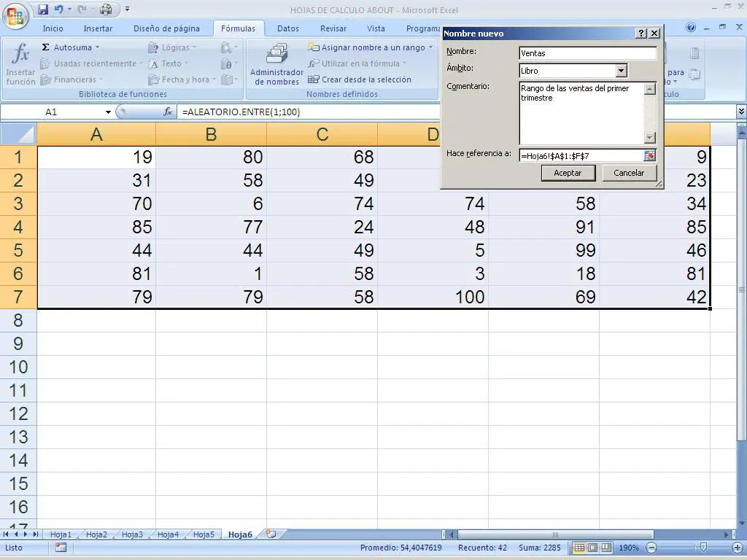Viewport: 747px width, 560px height.
Task: Click the Redo icon
Action: coord(82,9)
